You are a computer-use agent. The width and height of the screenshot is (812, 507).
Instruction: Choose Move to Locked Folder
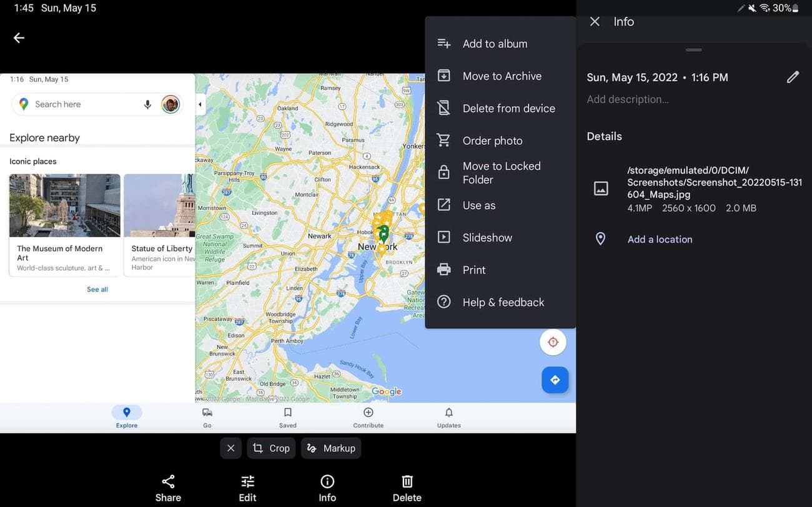pos(500,172)
